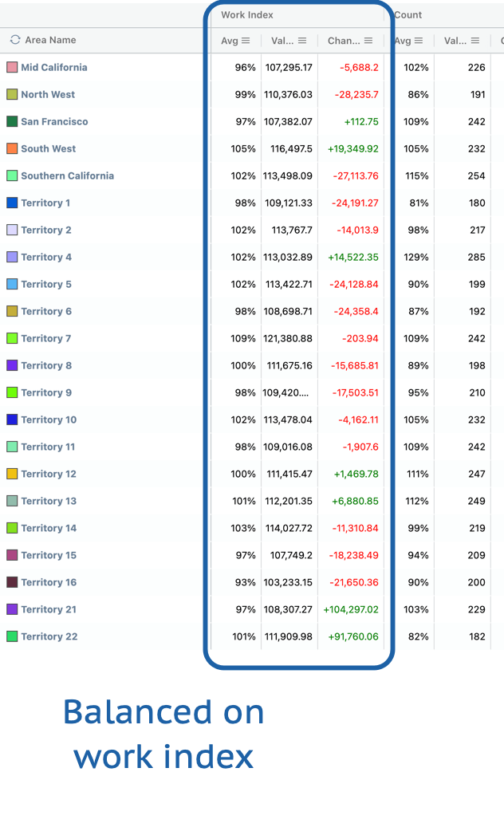Select the Territory 11 area name
This screenshot has height=835, width=504.
tap(48, 447)
